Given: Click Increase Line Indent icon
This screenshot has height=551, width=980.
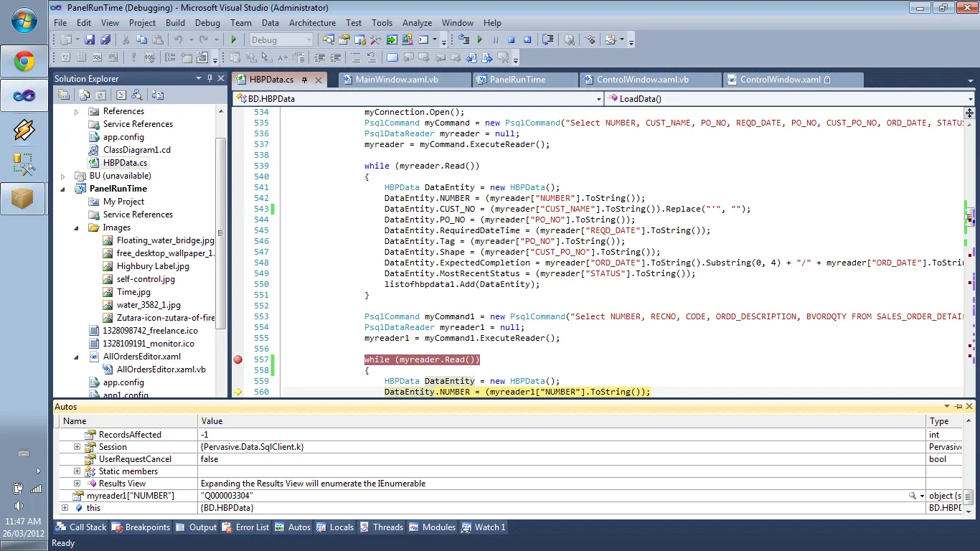Looking at the screenshot, I should 335,58.
